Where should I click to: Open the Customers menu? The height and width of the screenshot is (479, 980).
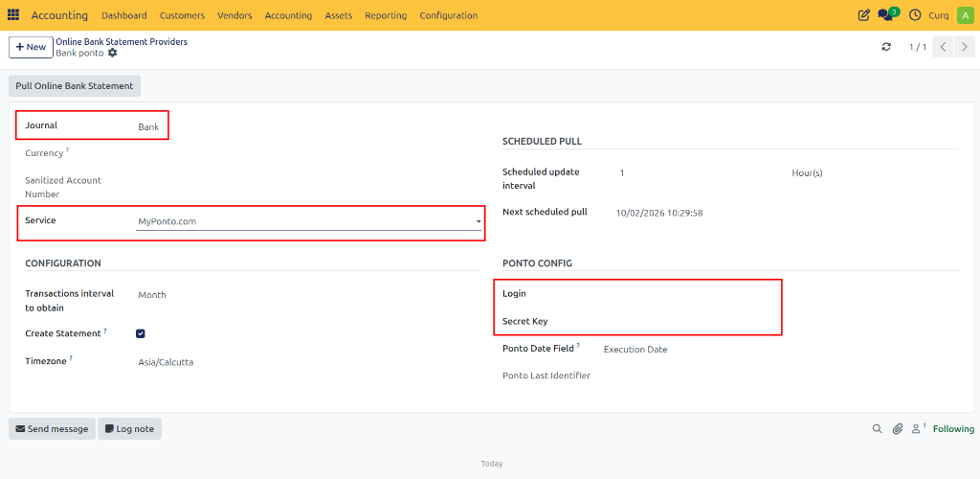[182, 15]
